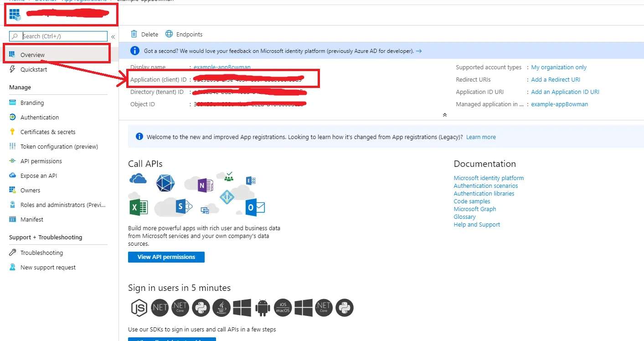
Task: Select the Windows icon right of iOS macOS
Action: [304, 308]
